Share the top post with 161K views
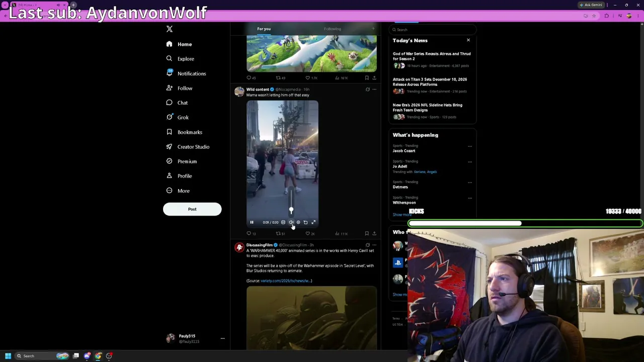 (x=374, y=78)
